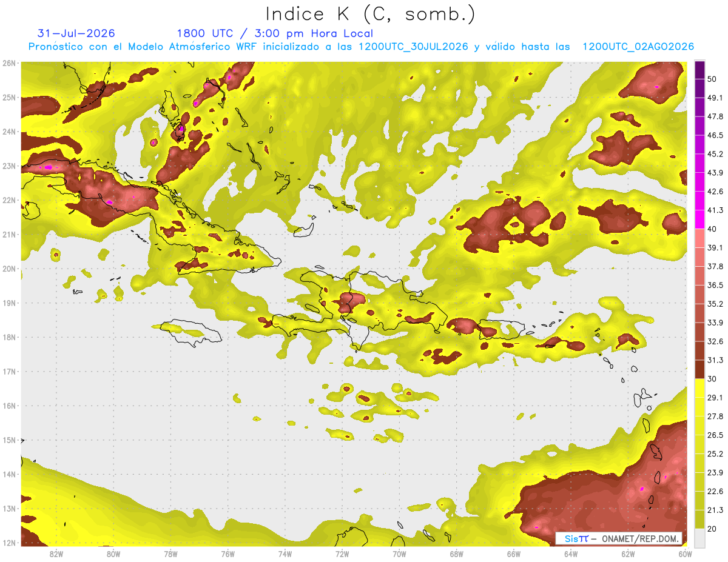Click the '41.3' colorbar value

715,210
